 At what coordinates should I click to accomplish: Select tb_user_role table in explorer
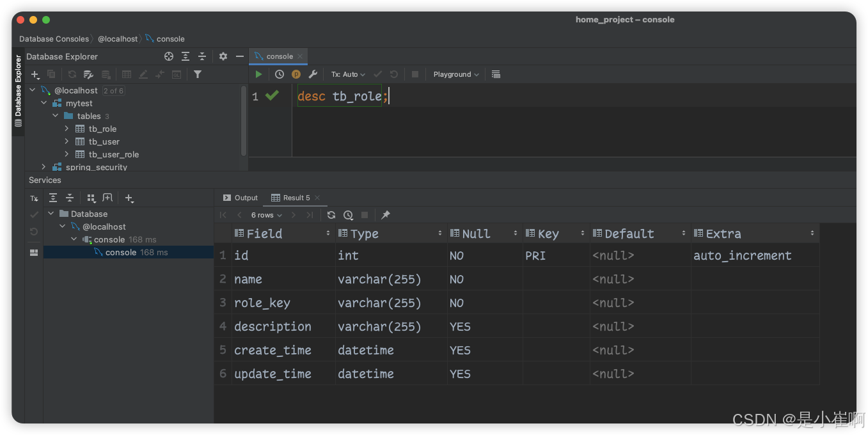pyautogui.click(x=113, y=154)
